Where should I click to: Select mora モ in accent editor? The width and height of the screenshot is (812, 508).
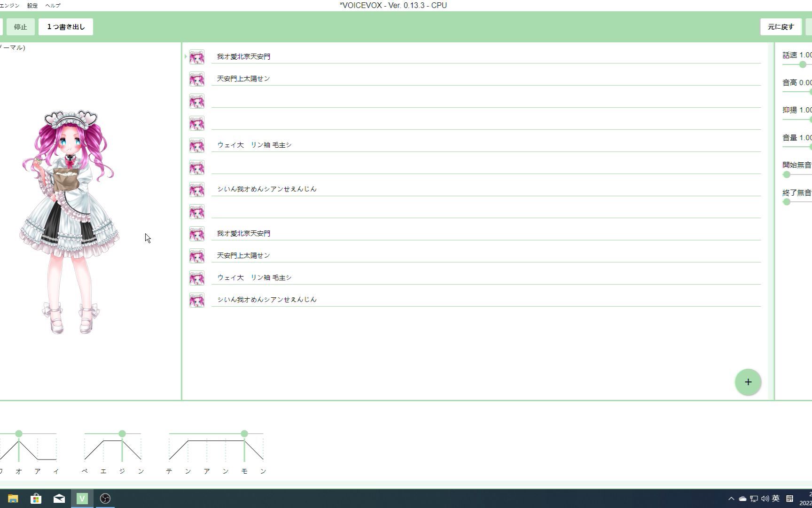(x=244, y=471)
